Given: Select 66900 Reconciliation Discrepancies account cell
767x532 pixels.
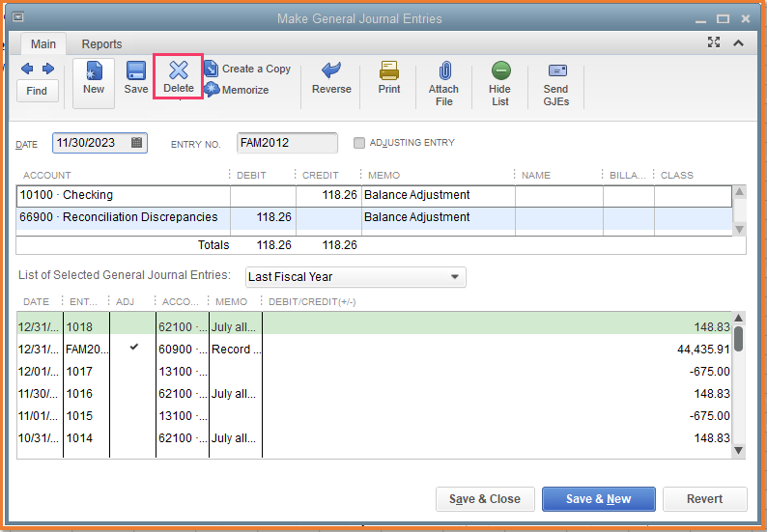Looking at the screenshot, I should [x=124, y=217].
